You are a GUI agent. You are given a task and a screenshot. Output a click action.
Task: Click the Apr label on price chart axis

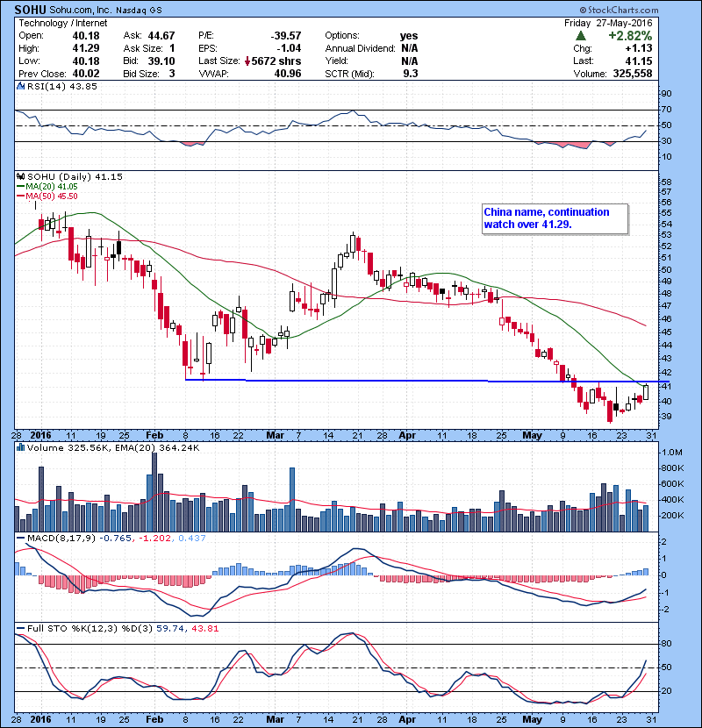pyautogui.click(x=407, y=435)
